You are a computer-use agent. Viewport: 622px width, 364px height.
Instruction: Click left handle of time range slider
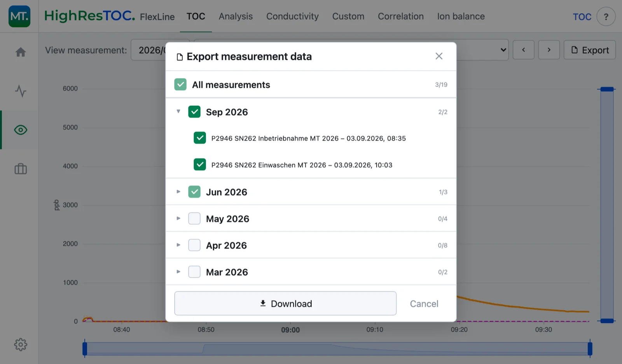[x=85, y=348]
